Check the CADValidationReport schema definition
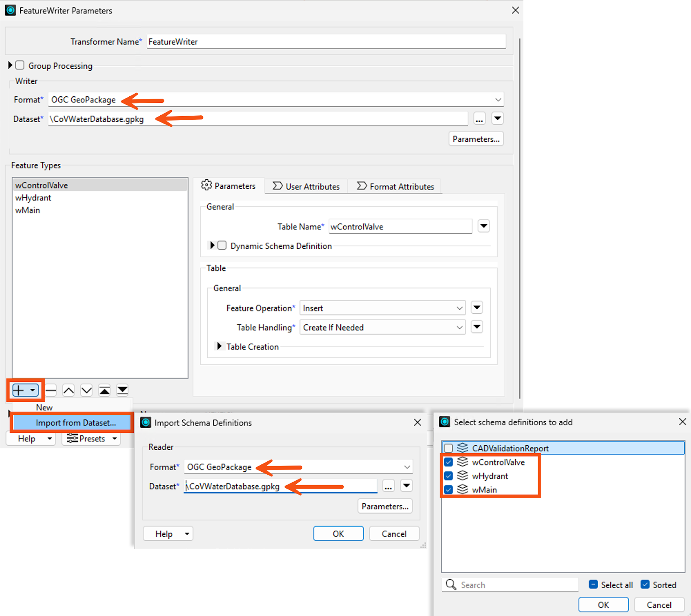The height and width of the screenshot is (616, 691). click(448, 448)
